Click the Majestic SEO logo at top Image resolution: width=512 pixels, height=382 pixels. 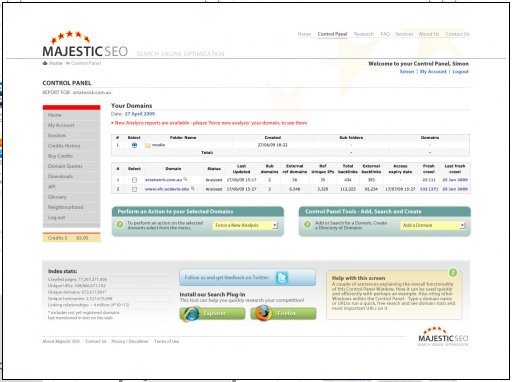85,44
